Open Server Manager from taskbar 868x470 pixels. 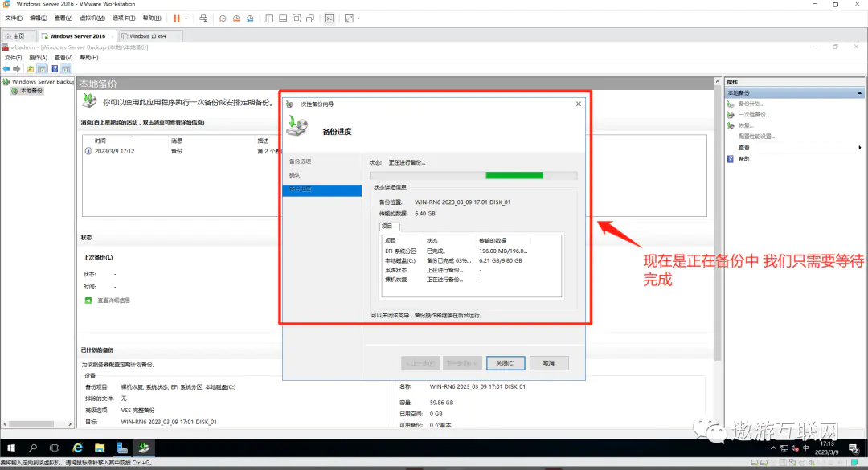pyautogui.click(x=122, y=448)
